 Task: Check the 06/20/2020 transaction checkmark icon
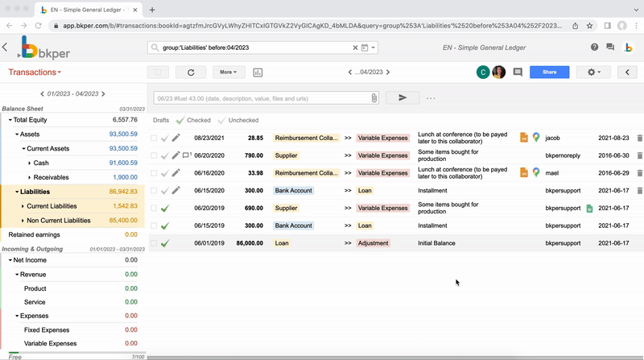pos(165,155)
